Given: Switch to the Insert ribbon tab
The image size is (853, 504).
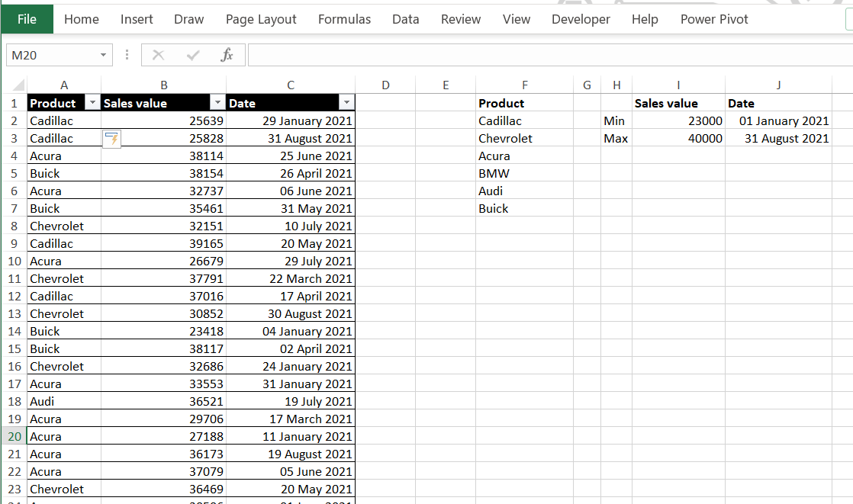Looking at the screenshot, I should coord(137,19).
